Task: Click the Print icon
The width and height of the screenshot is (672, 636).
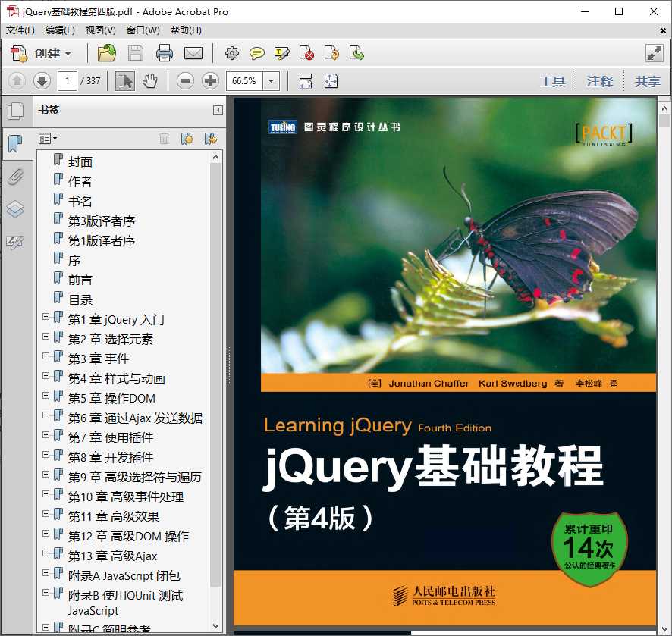Action: [x=165, y=54]
